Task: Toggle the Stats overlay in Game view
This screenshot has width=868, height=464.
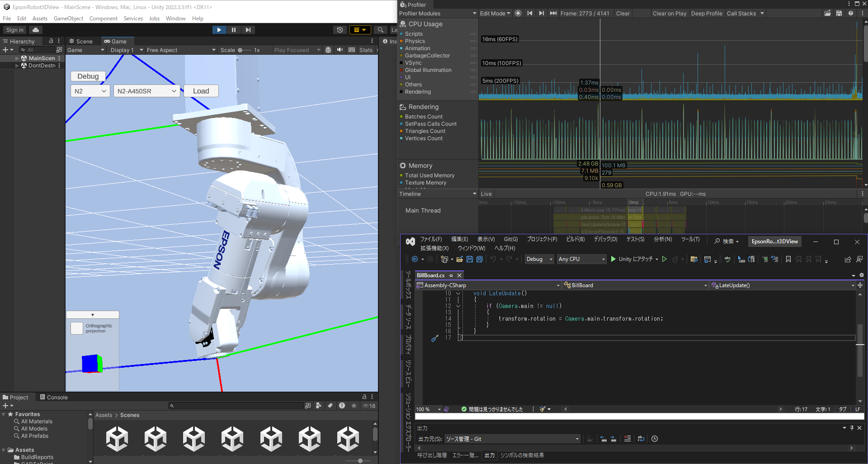Action: pos(365,50)
